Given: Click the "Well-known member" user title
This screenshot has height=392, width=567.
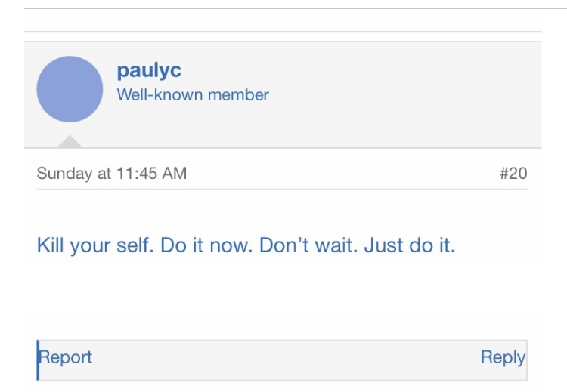Looking at the screenshot, I should [x=193, y=95].
